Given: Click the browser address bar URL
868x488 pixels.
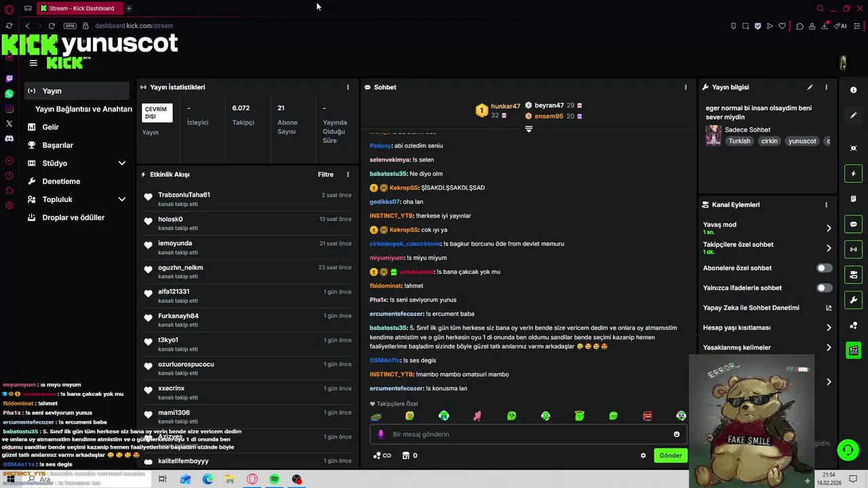Looking at the screenshot, I should [134, 26].
